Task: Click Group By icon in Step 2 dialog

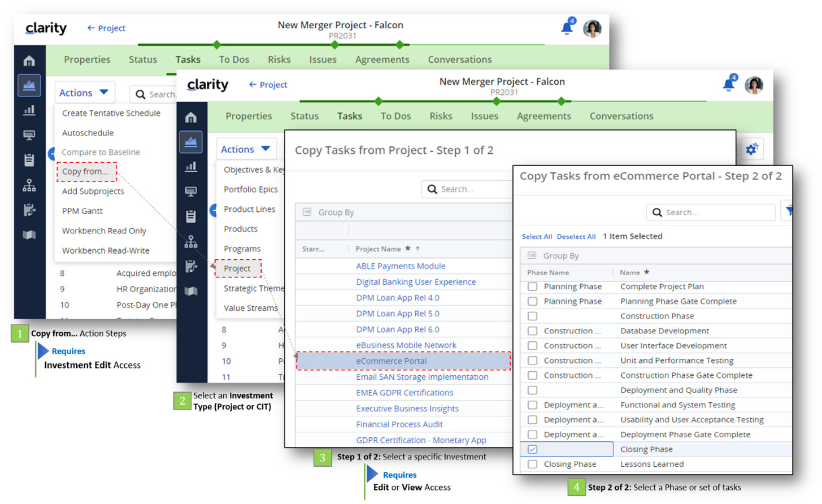Action: pos(532,255)
